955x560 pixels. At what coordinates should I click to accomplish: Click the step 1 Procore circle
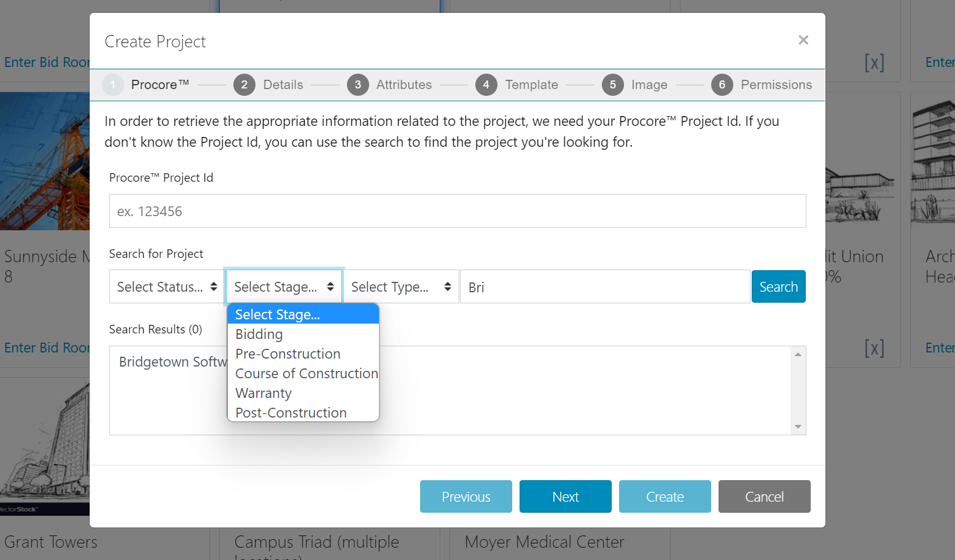click(x=113, y=85)
